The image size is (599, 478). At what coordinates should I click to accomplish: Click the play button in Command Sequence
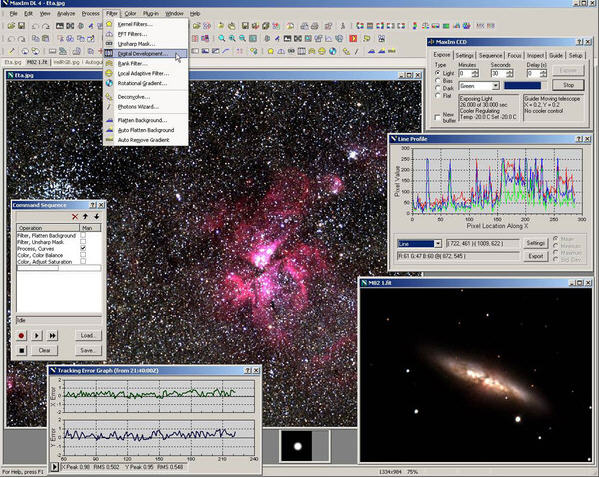37,335
